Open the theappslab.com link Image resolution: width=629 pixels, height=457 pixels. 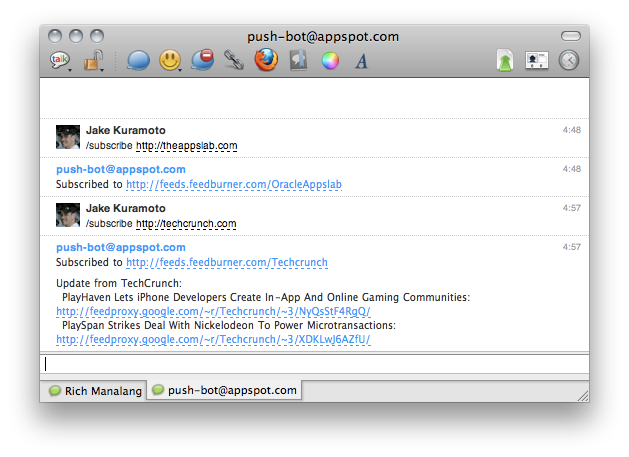pos(187,146)
